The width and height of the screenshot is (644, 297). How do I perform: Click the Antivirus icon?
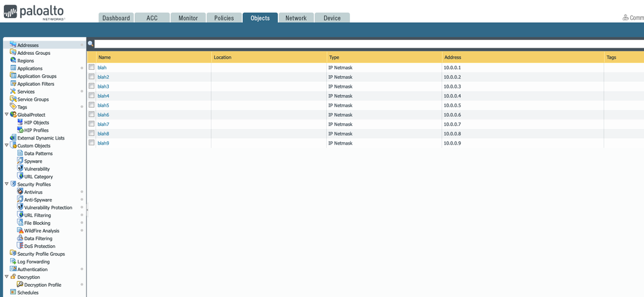20,192
